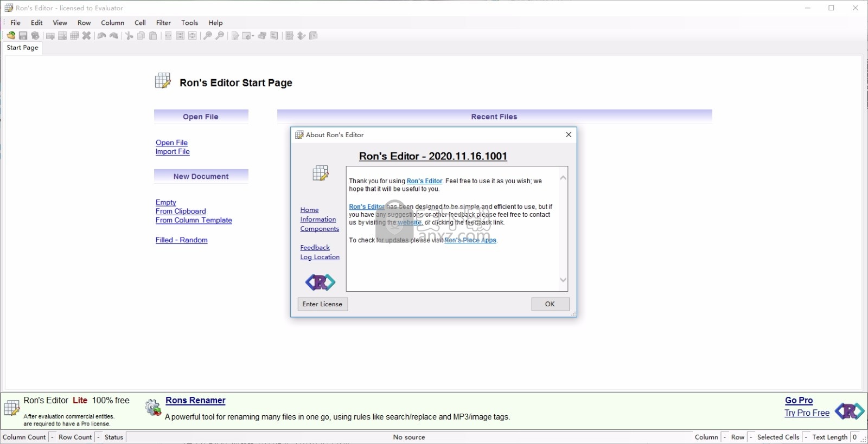
Task: Click the Row Count status bar entry
Action: pyautogui.click(x=75, y=437)
